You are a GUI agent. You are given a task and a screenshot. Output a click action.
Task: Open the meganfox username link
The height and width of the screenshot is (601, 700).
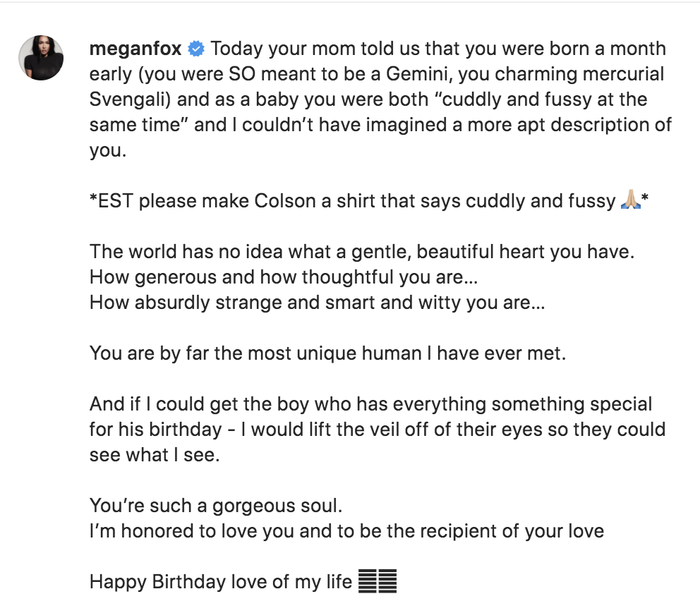136,49
